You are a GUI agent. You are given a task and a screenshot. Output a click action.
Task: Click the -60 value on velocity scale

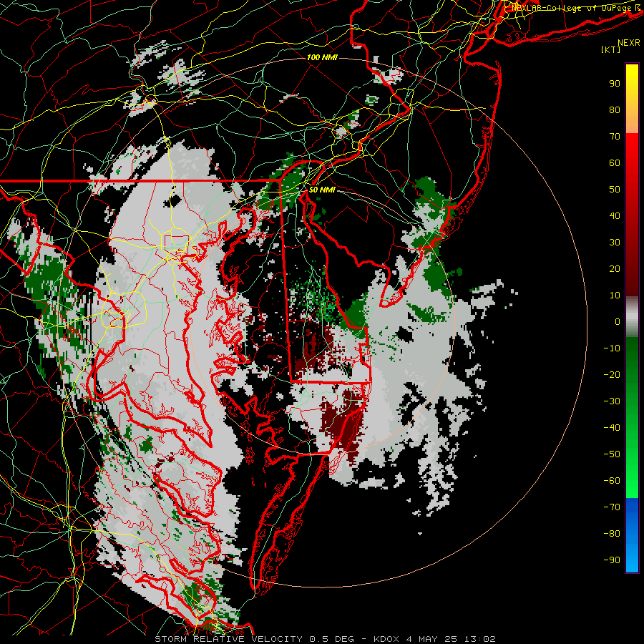click(612, 481)
